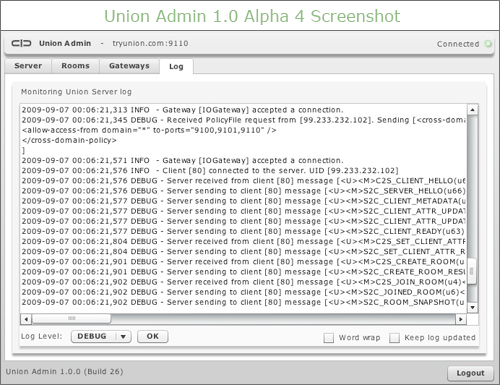Click the Connected status text
The image size is (500, 385).
[x=458, y=44]
